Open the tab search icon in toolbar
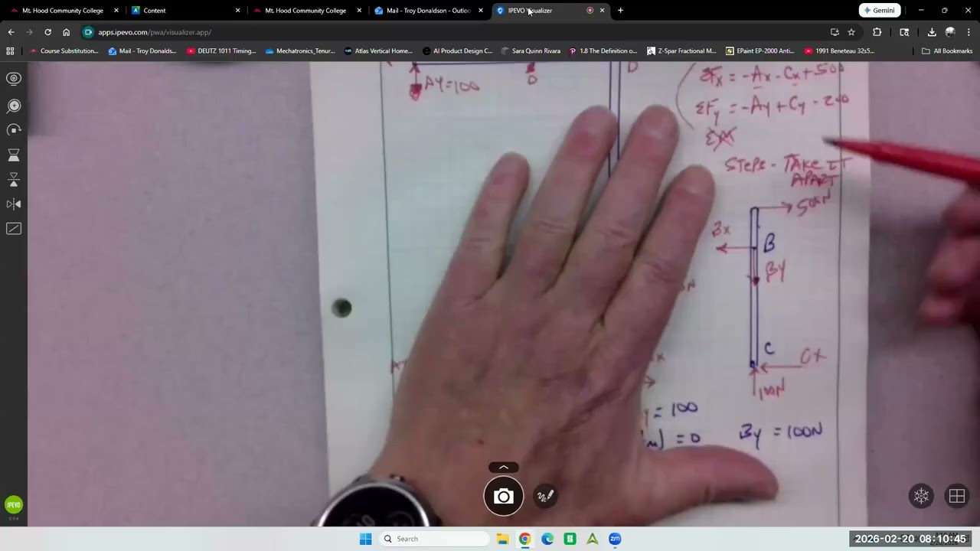Viewport: 980px width, 551px height. coord(904,32)
